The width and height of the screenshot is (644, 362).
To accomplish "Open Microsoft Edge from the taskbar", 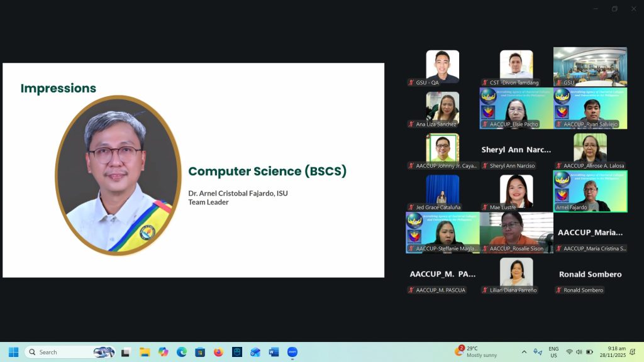I will tap(182, 352).
